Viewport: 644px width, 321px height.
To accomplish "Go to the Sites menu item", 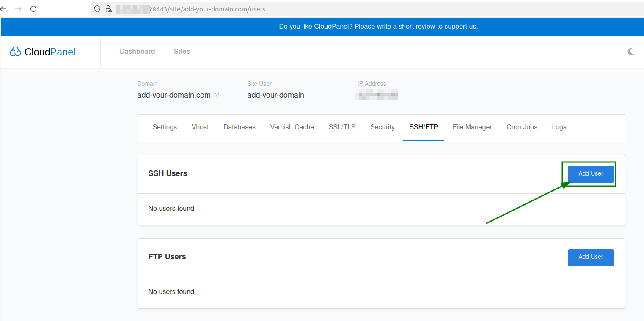I will [x=182, y=52].
